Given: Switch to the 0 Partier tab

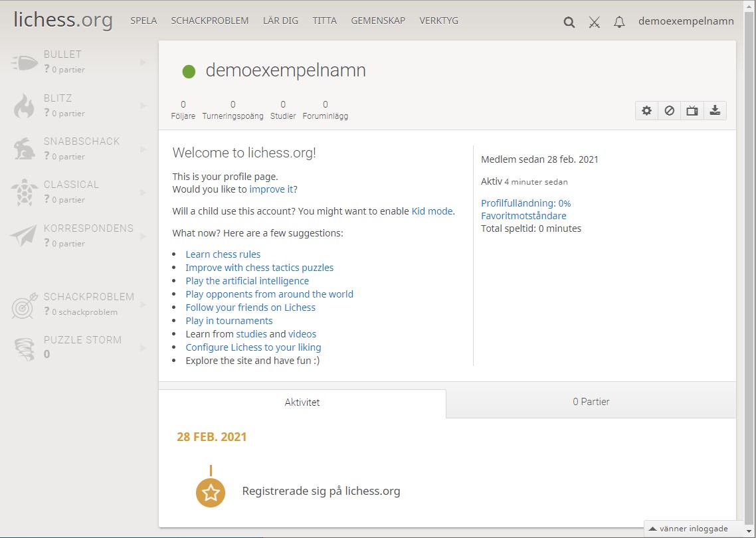Looking at the screenshot, I should pos(591,402).
